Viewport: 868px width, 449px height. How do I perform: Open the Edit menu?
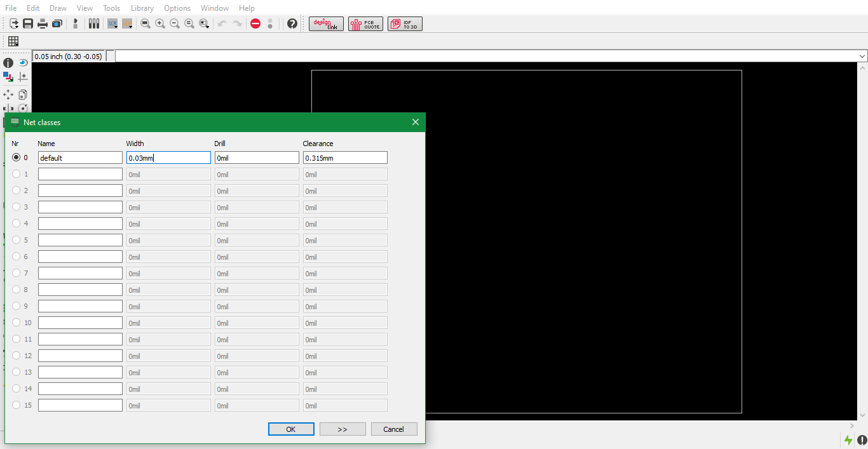pyautogui.click(x=33, y=8)
